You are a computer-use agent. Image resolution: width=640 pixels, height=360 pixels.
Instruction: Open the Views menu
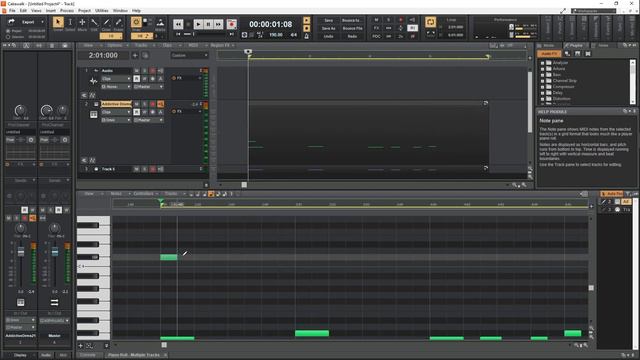click(36, 10)
